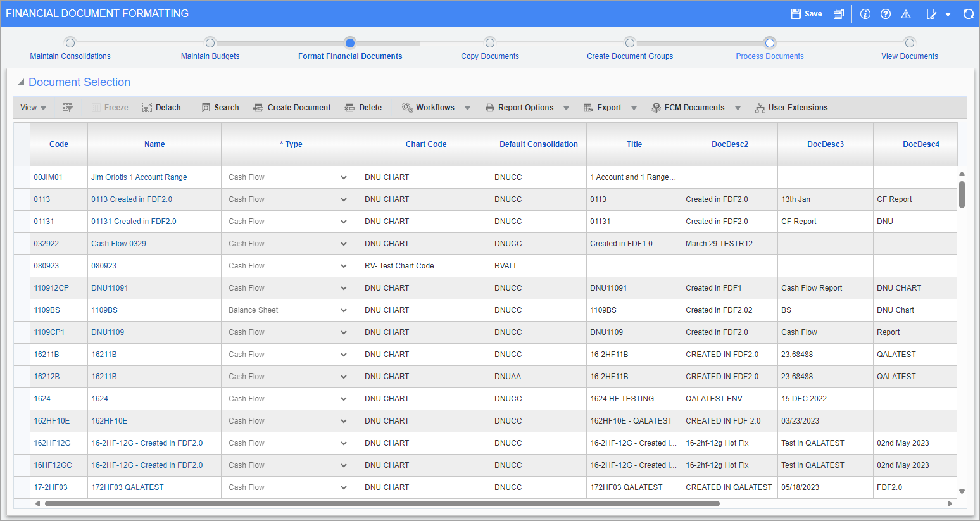Viewport: 980px width, 521px height.
Task: Open the information circle icon
Action: (865, 14)
